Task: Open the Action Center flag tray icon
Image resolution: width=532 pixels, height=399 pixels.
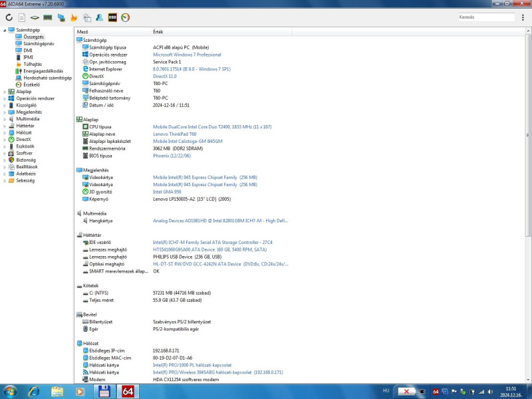Action: (454, 392)
